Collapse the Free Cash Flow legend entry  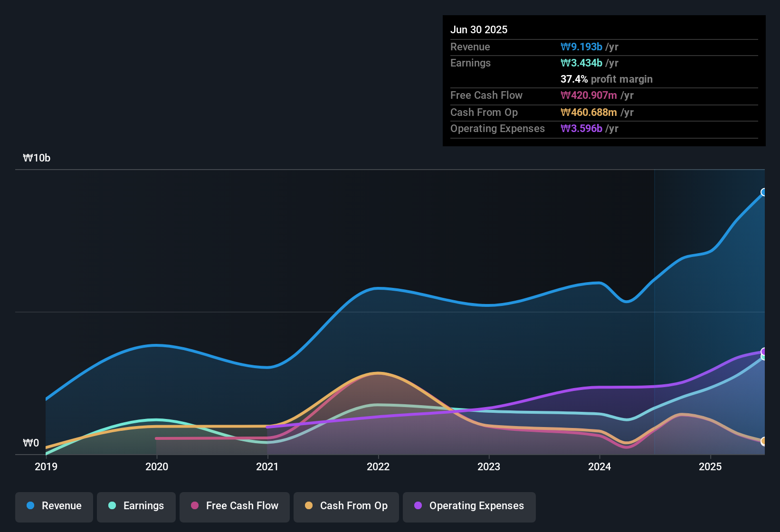pyautogui.click(x=234, y=506)
